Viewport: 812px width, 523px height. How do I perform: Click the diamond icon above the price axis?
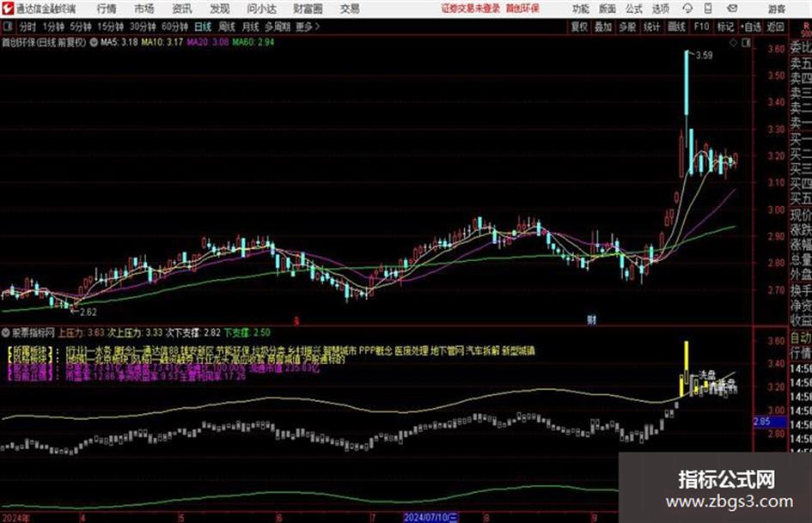tap(733, 43)
